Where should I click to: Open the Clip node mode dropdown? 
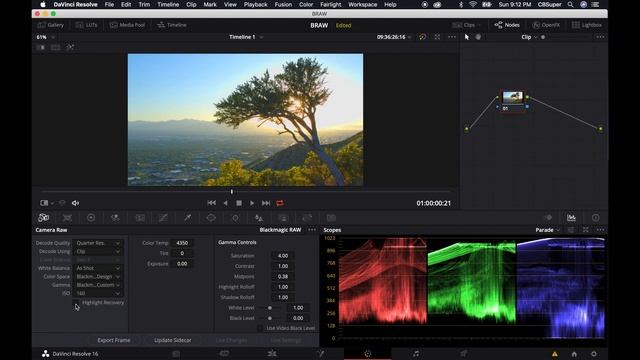(x=529, y=37)
